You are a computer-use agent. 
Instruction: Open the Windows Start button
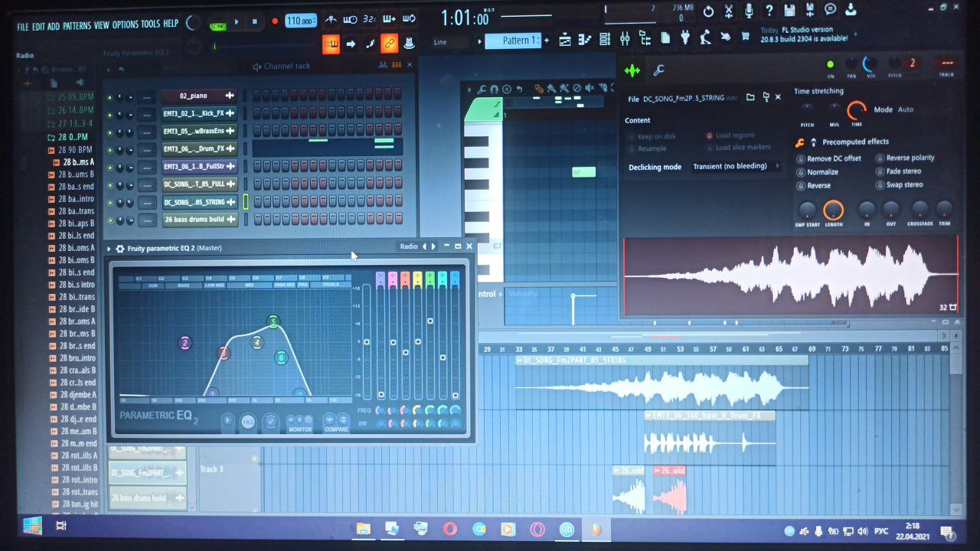[32, 526]
